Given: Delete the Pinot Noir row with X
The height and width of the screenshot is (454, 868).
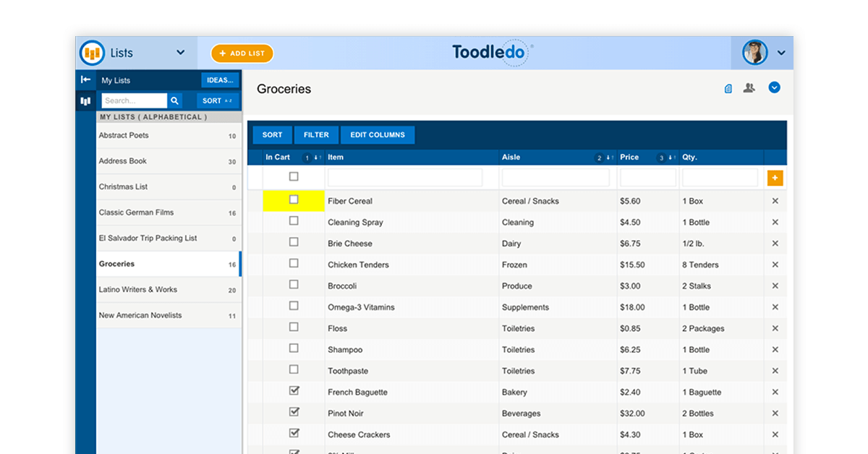Looking at the screenshot, I should [775, 414].
